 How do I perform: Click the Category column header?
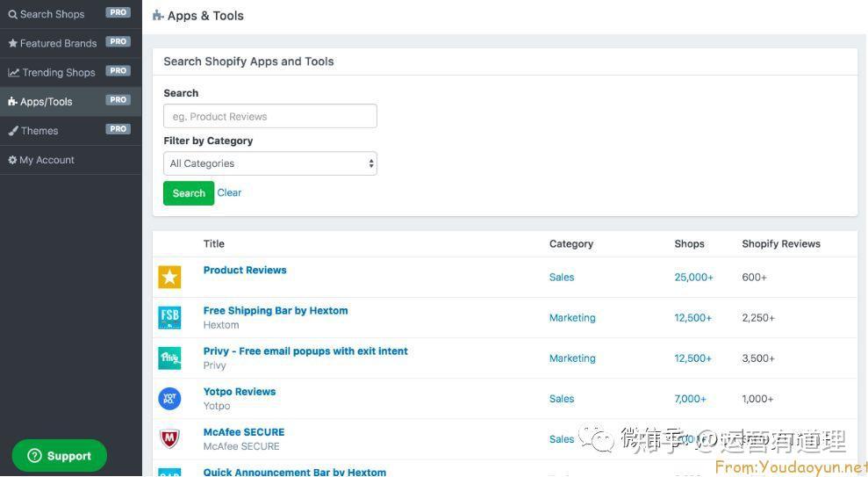click(571, 243)
